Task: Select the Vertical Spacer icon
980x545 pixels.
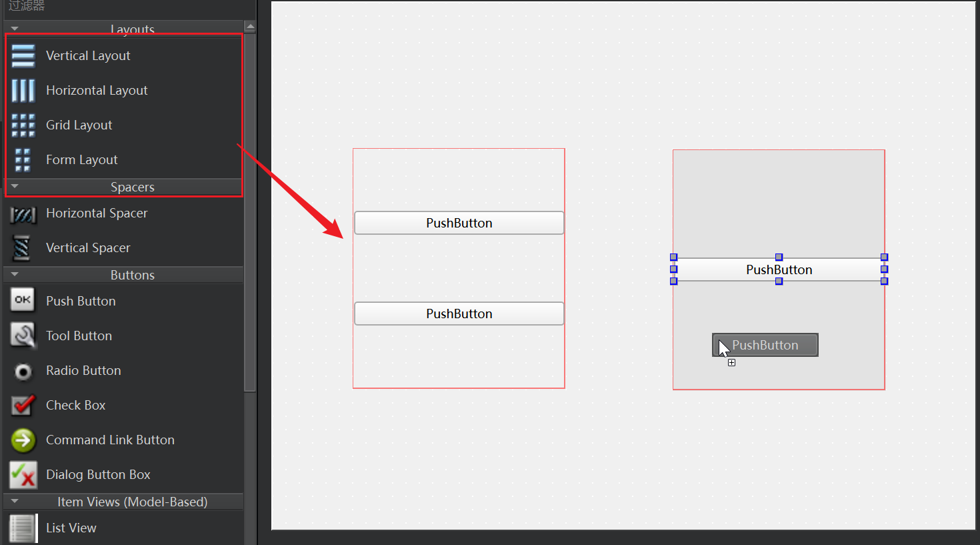Action: [x=22, y=248]
